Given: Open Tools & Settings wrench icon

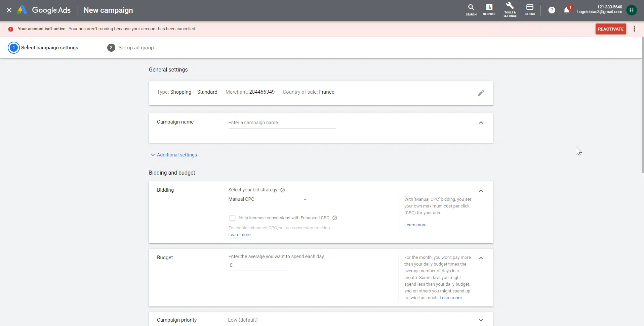Looking at the screenshot, I should pyautogui.click(x=510, y=9).
